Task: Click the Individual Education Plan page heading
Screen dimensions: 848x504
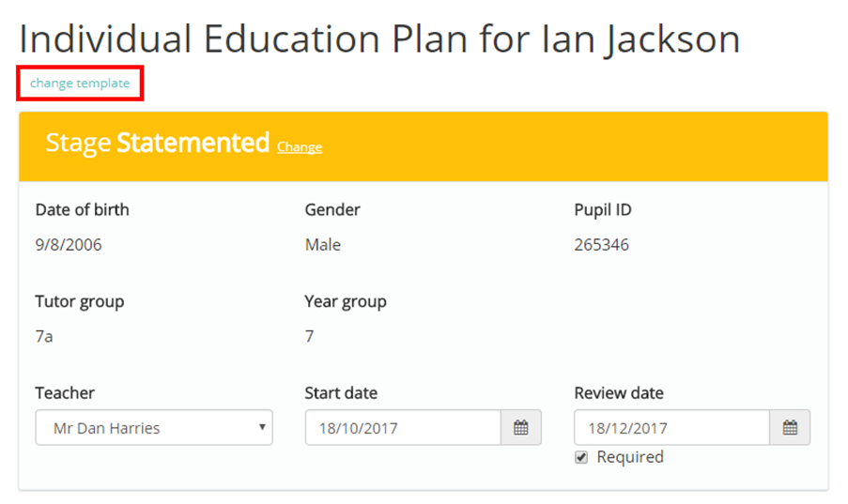Action: tap(379, 39)
